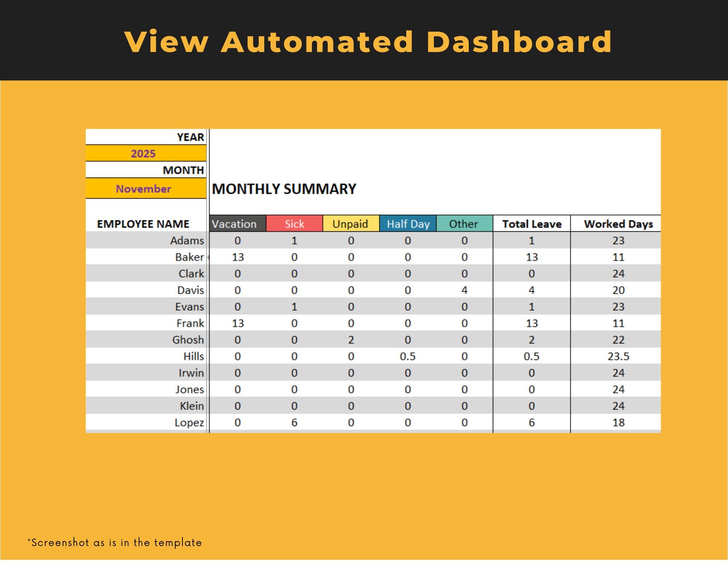
Task: Click the red Sick column header
Action: click(x=294, y=224)
